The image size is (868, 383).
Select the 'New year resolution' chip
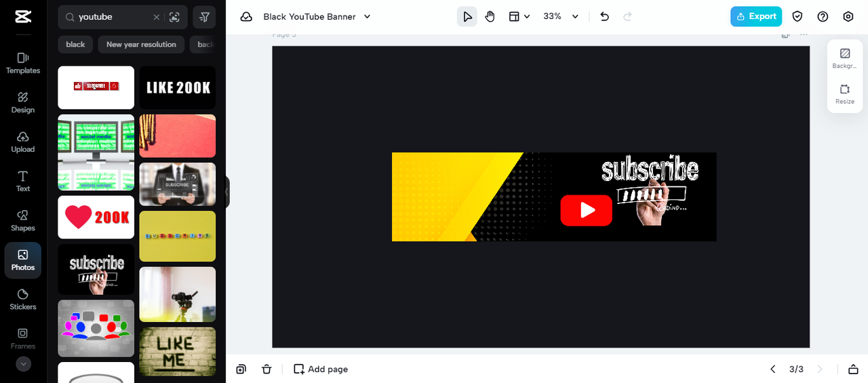[x=141, y=44]
